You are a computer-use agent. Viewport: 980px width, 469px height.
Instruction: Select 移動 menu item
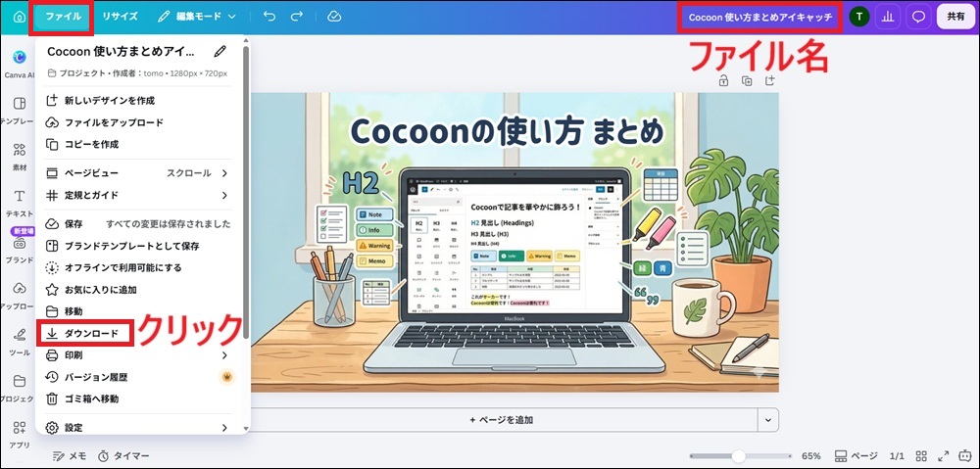(x=139, y=311)
